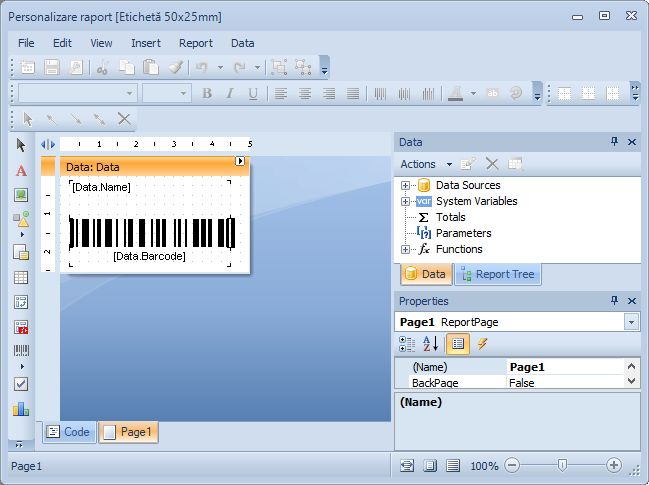Toggle italic text formatting
This screenshot has width=649, height=485.
(x=230, y=94)
